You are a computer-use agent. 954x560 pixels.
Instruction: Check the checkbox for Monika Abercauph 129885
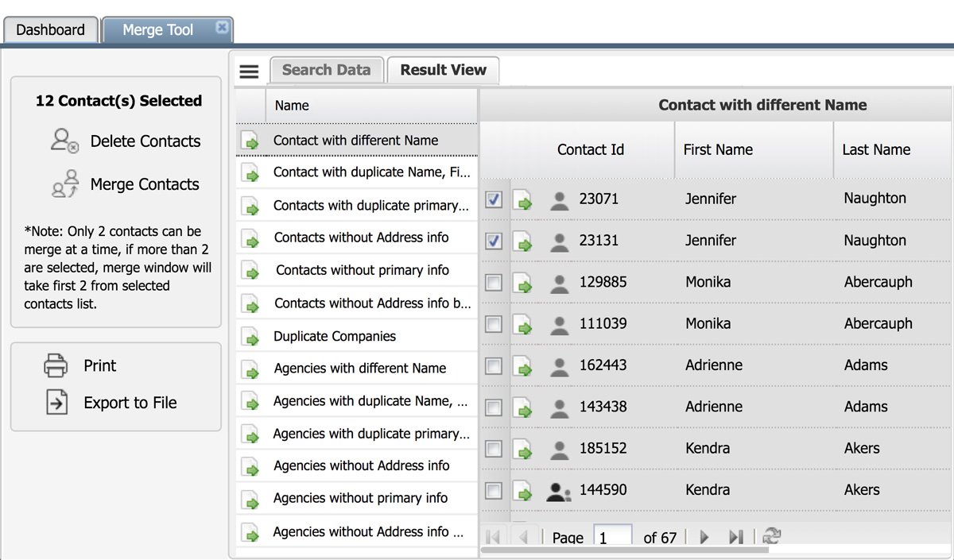[x=494, y=282]
